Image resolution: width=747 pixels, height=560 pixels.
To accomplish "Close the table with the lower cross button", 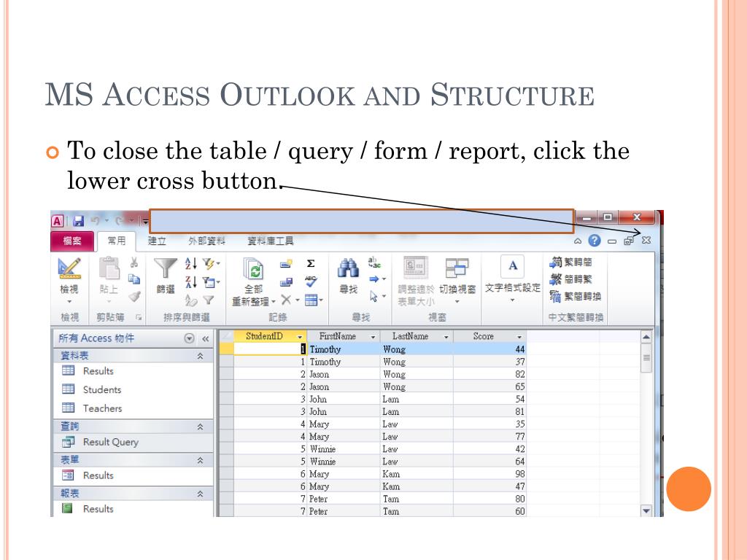I will tap(646, 241).
